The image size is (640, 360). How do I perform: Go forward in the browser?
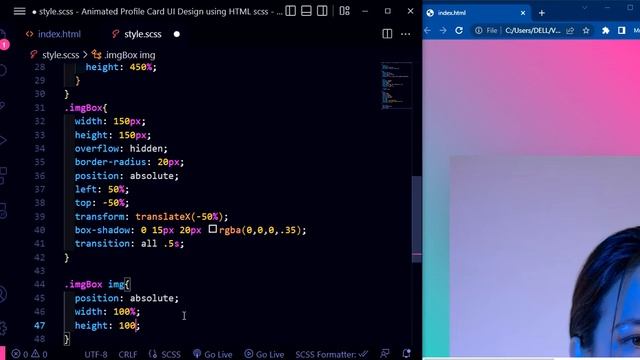tap(443, 31)
